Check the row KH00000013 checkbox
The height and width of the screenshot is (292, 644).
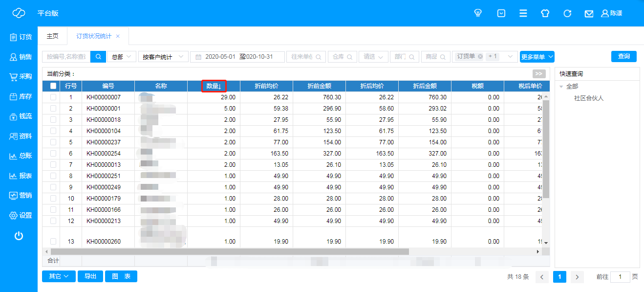[53, 164]
